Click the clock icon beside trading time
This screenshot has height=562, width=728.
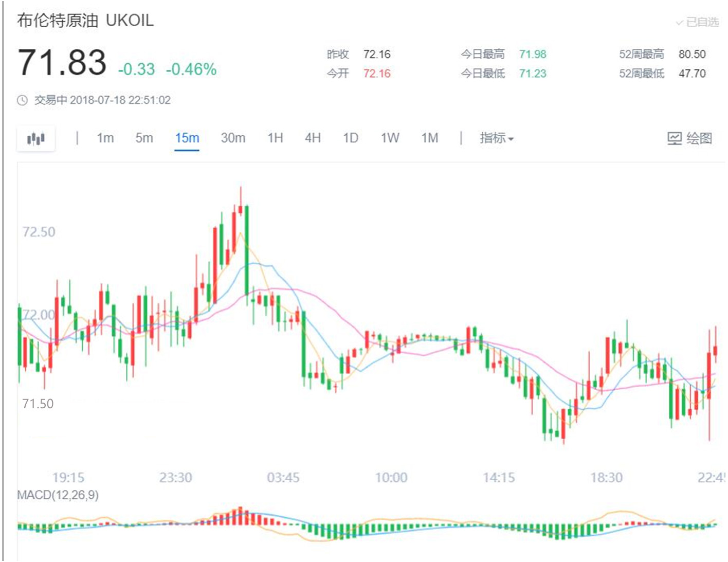tap(22, 100)
